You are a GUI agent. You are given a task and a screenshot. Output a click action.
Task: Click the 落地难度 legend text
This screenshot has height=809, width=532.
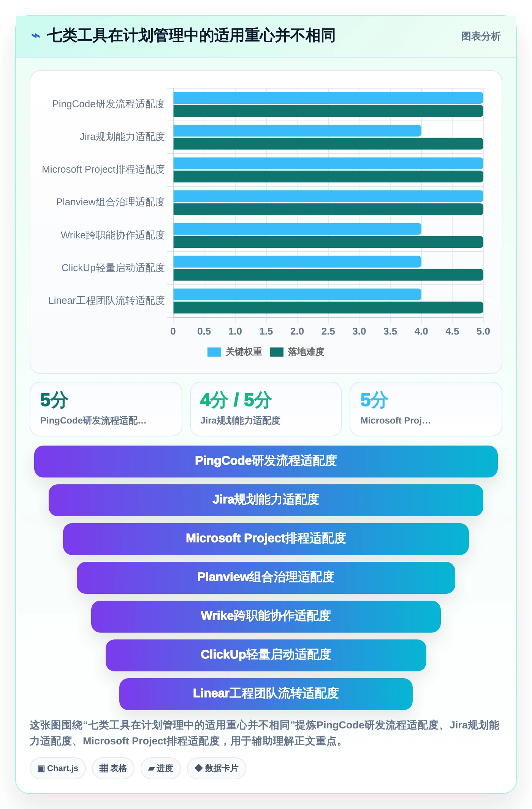point(306,352)
